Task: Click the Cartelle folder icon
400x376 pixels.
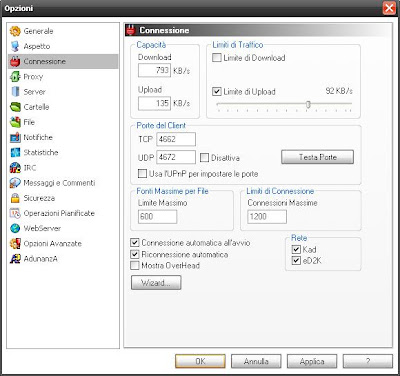Action: tap(15, 107)
